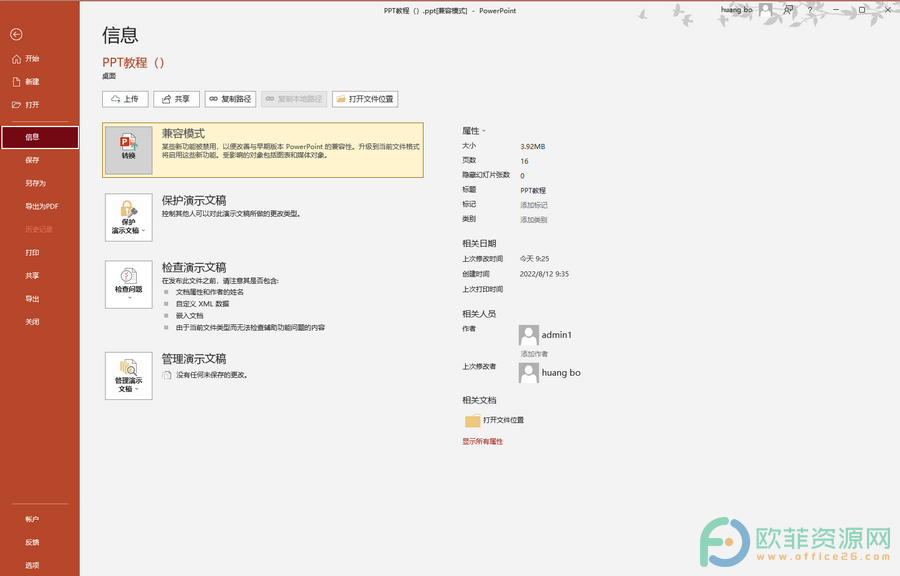Click huang bo avatar under 上次修改者
The width and height of the screenshot is (900, 576).
pyautogui.click(x=529, y=373)
